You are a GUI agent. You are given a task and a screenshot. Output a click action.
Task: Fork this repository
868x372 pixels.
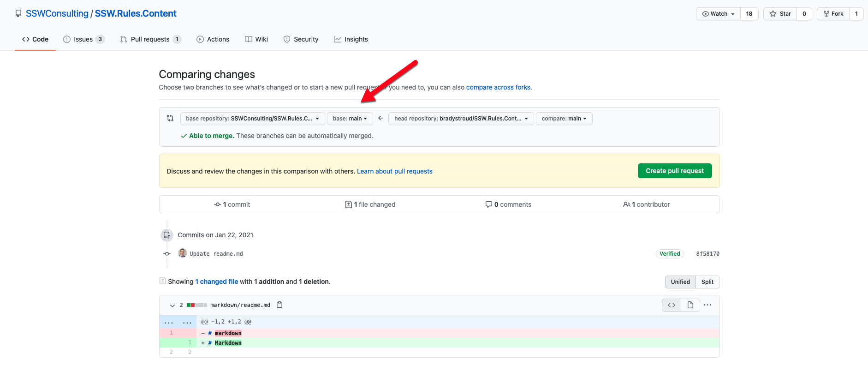pyautogui.click(x=833, y=14)
